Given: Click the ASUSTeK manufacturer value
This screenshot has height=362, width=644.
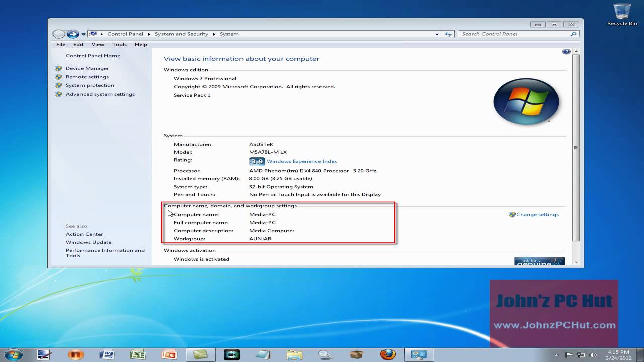Looking at the screenshot, I should [261, 144].
